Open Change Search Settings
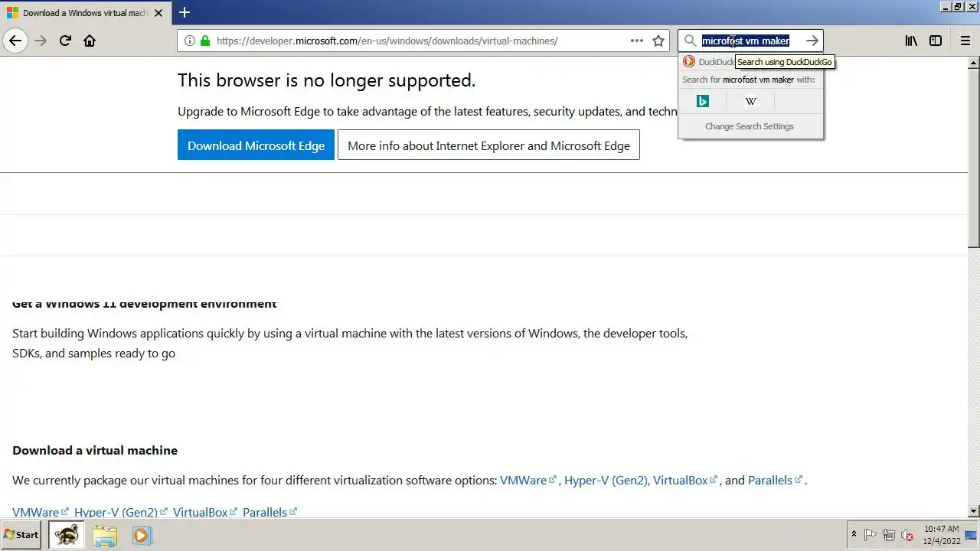Viewport: 980px width, 551px height. (x=750, y=126)
